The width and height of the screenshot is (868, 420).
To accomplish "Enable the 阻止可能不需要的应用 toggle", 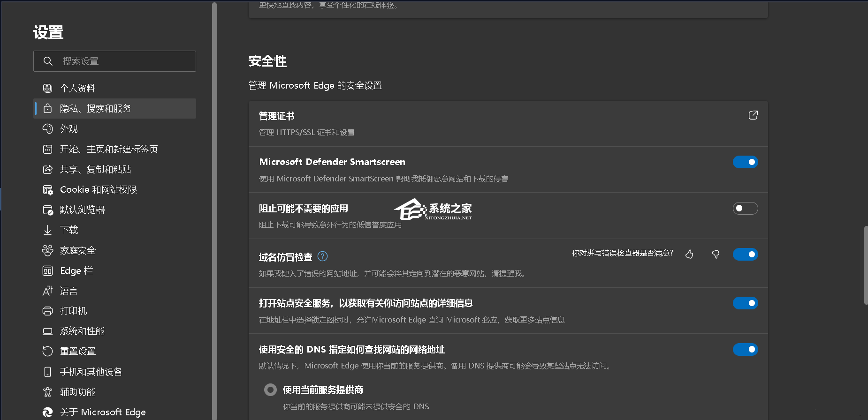I will pyautogui.click(x=745, y=208).
